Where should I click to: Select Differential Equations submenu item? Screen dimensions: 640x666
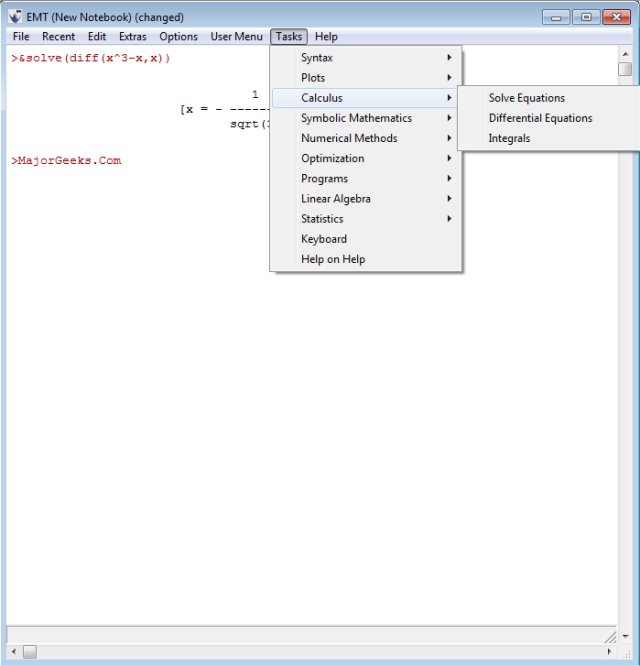tap(550, 118)
